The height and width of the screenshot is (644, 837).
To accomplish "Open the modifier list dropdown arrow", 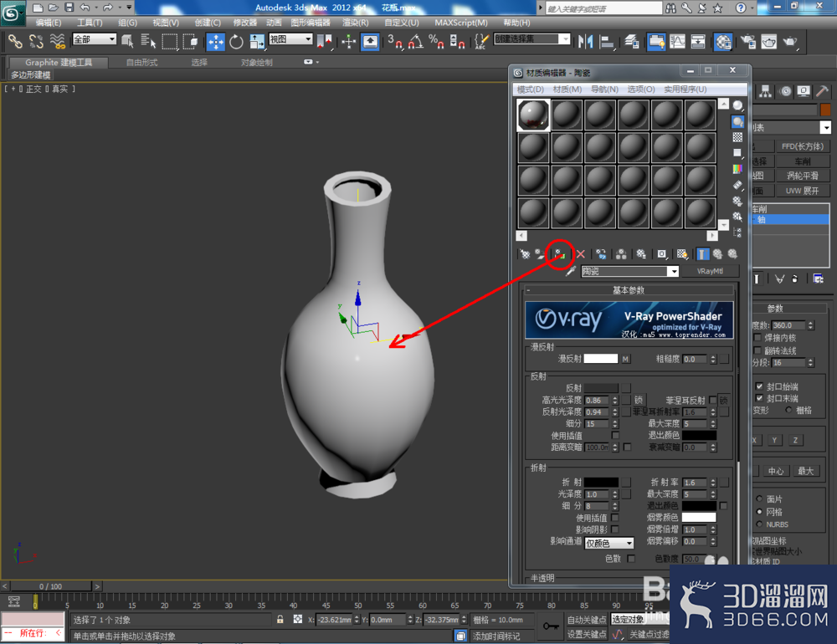I will (826, 127).
